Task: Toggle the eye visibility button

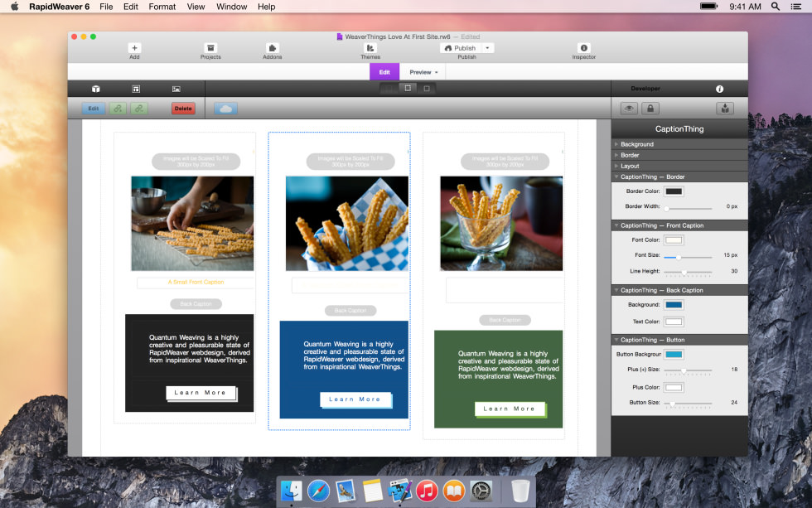Action: [x=629, y=109]
